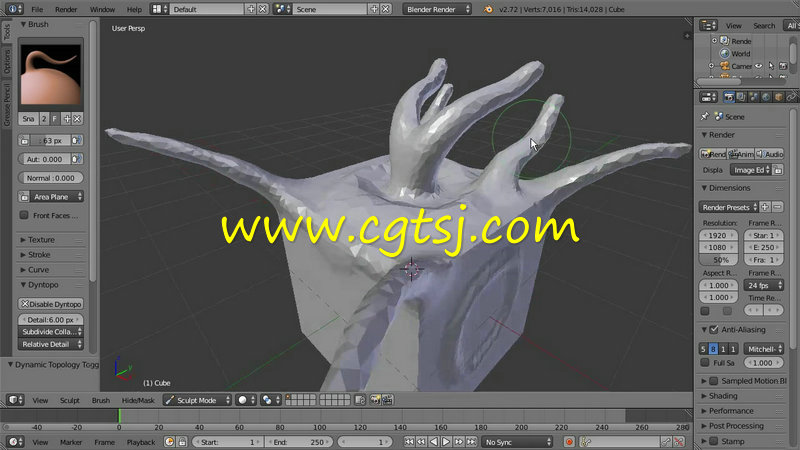Screen dimensions: 800x450
Task: Click the End frame 250 field
Action: point(298,442)
